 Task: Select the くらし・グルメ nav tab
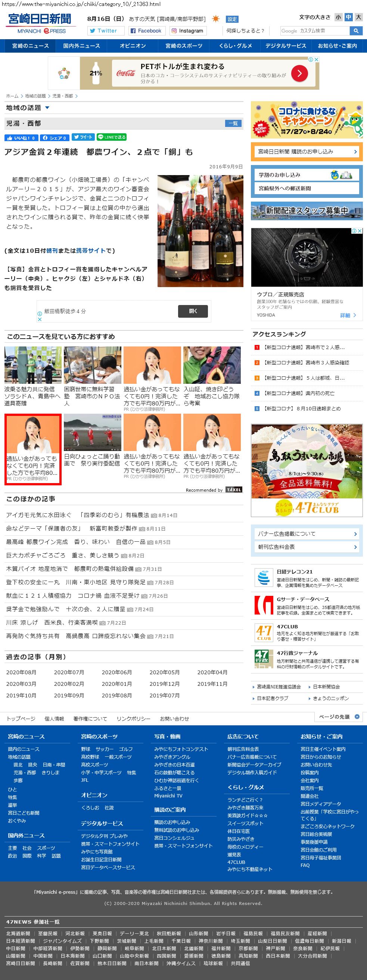(x=235, y=46)
